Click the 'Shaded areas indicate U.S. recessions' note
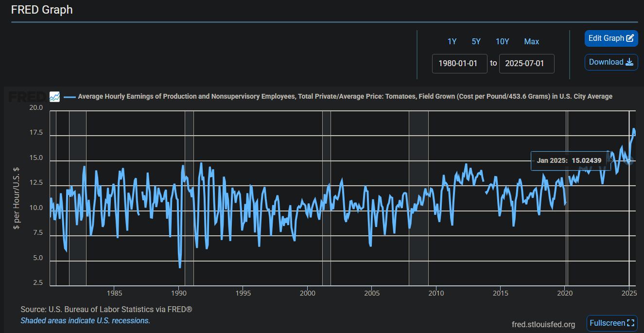 86,321
